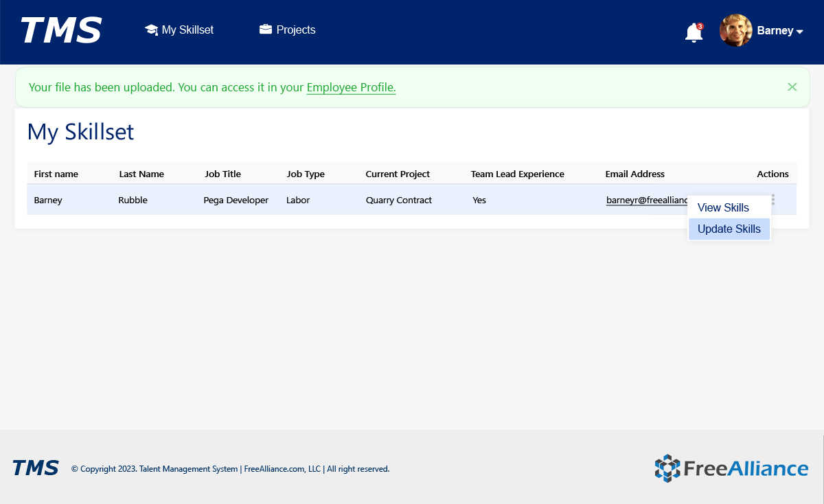This screenshot has height=504, width=824.
Task: Click the briefcase icon beside Projects
Action: (265, 30)
